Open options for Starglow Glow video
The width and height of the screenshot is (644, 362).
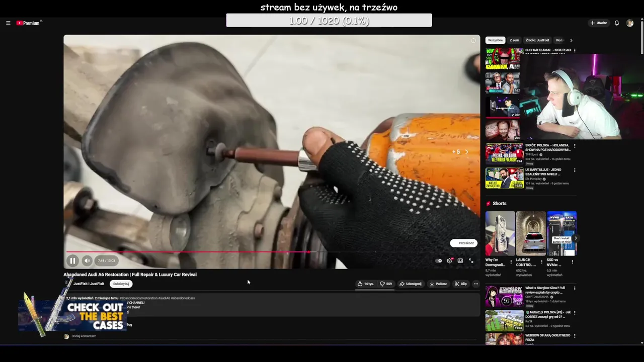(575, 288)
